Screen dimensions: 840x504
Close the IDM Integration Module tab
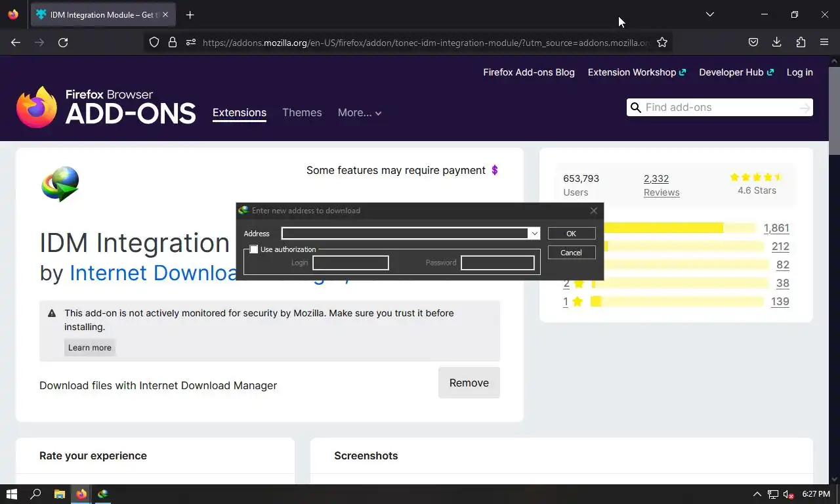click(165, 14)
